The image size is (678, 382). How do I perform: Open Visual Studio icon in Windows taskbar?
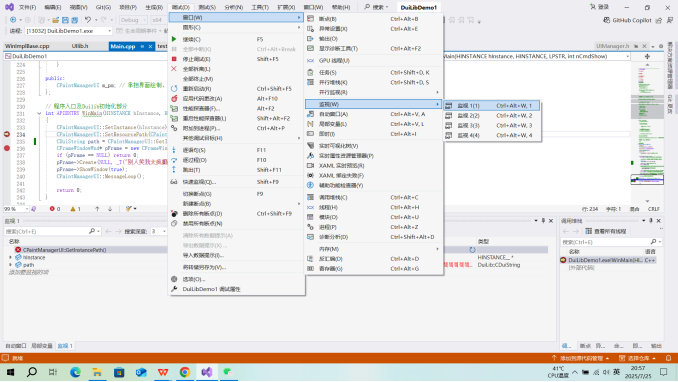[x=207, y=372]
